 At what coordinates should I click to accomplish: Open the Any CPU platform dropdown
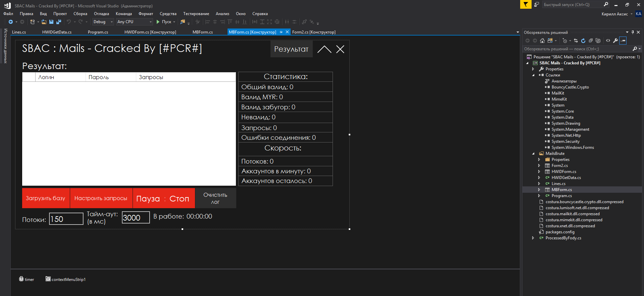click(151, 22)
